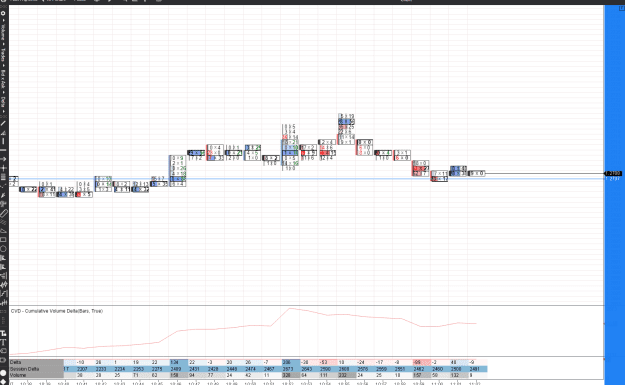625x385 pixels.
Task: Select the rectangle shape tool
Action: [x=3, y=240]
